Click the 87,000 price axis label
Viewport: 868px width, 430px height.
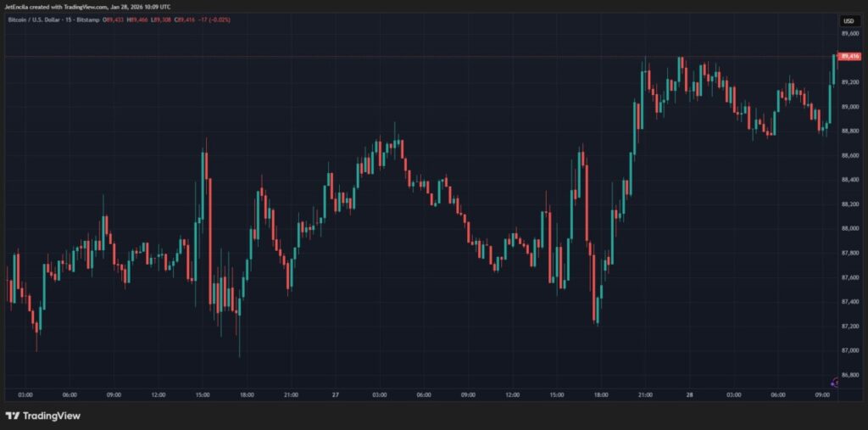pyautogui.click(x=849, y=349)
